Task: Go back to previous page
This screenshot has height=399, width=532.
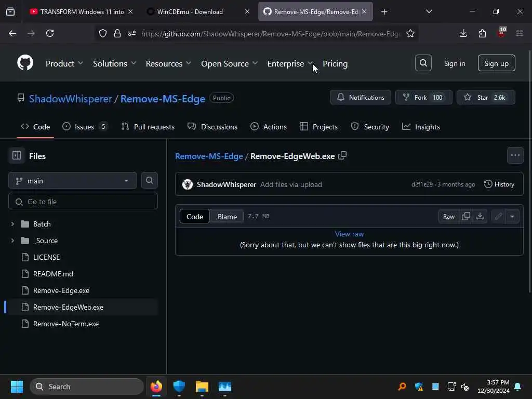Action: (12, 33)
